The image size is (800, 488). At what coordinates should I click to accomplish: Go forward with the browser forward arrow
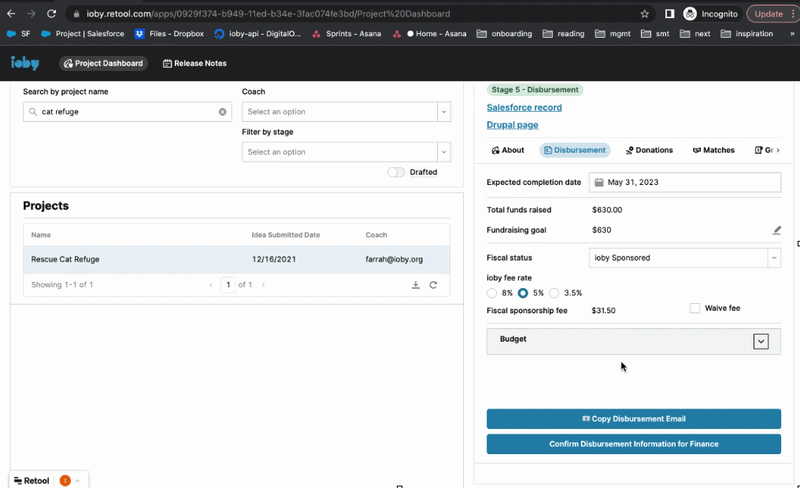click(x=31, y=14)
